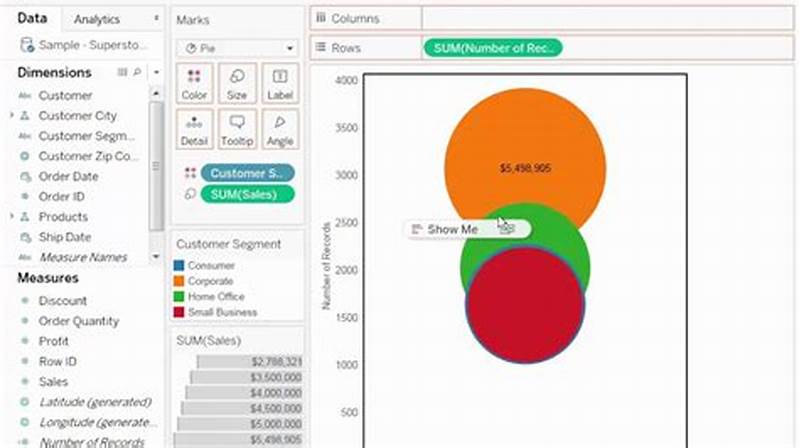Click the Latitude (generated) globe icon
800x448 pixels.
(24, 402)
